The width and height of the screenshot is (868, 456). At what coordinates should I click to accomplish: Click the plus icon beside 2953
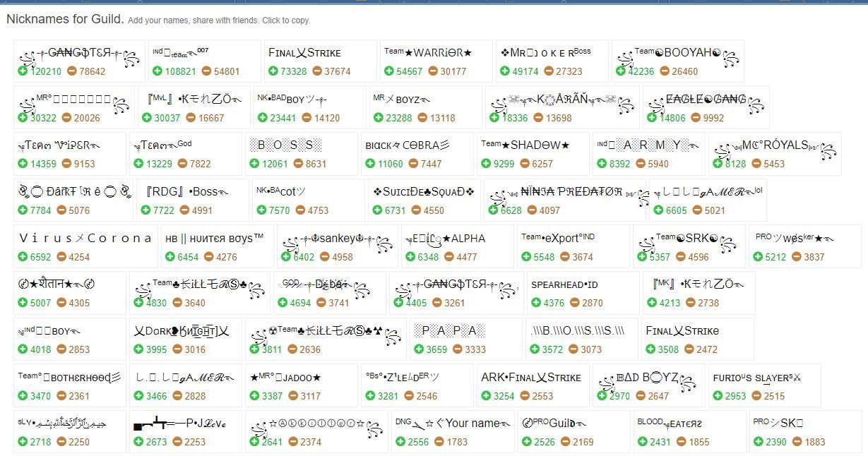pyautogui.click(x=718, y=396)
